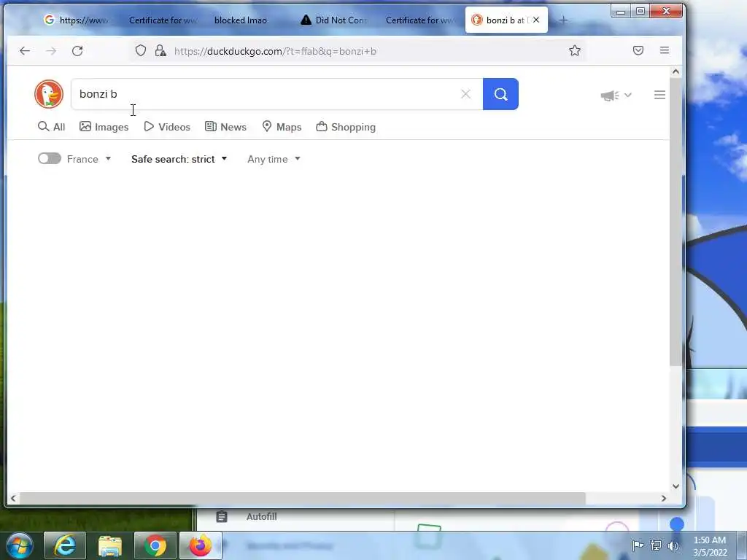Open Safe search: strict dropdown

click(x=179, y=159)
